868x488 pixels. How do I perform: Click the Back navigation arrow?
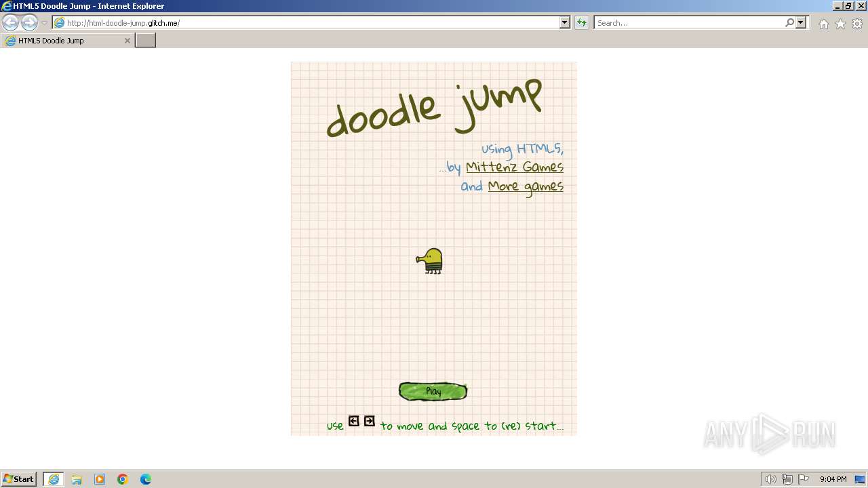[10, 22]
